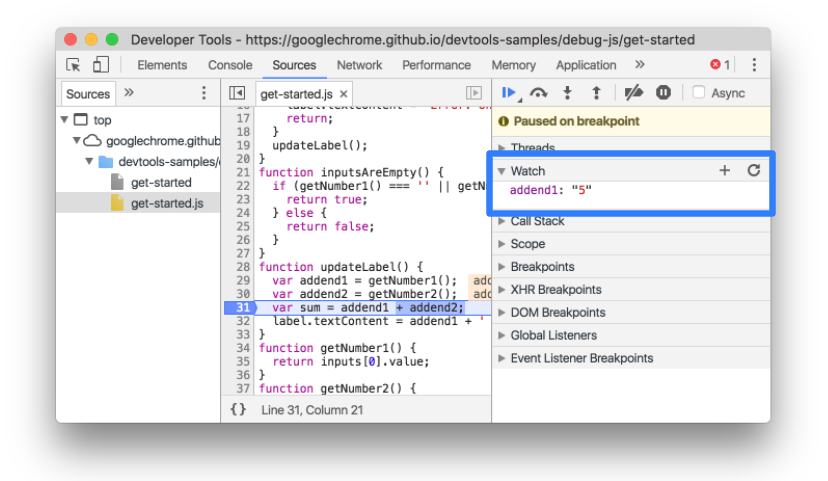
Task: Click the devtools-samples folder icon
Action: click(x=106, y=162)
